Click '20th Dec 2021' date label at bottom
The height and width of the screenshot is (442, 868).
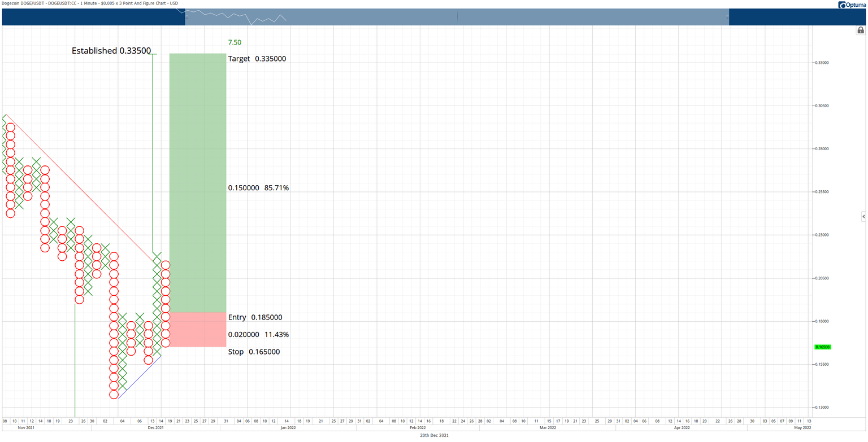point(433,436)
